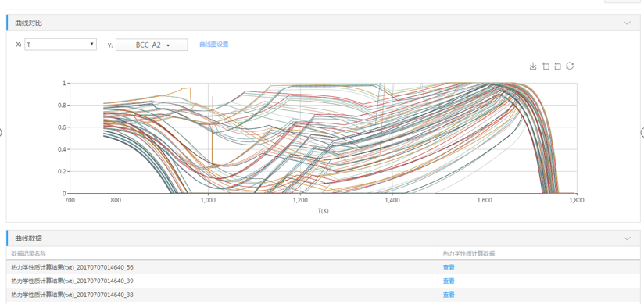Activate the chart area zoom tool

[x=546, y=66]
